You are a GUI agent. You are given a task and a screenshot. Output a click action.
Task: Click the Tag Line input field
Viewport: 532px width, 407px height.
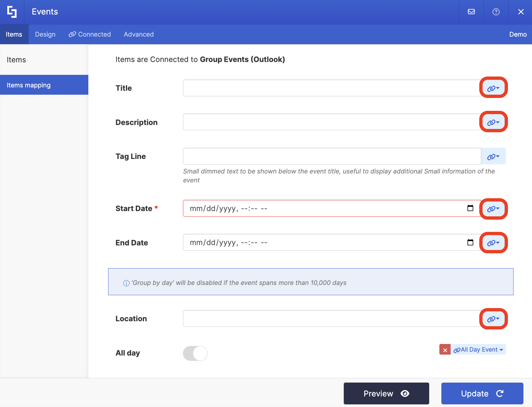click(x=332, y=156)
